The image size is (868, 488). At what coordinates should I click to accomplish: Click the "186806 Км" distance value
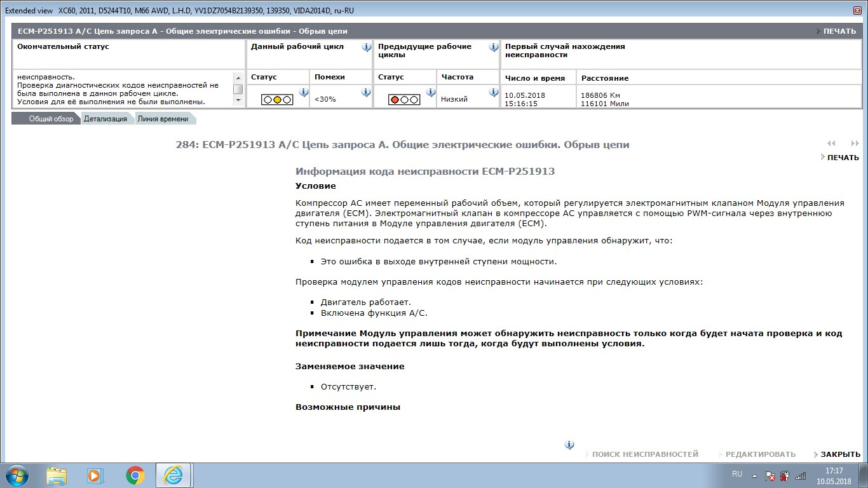(600, 95)
